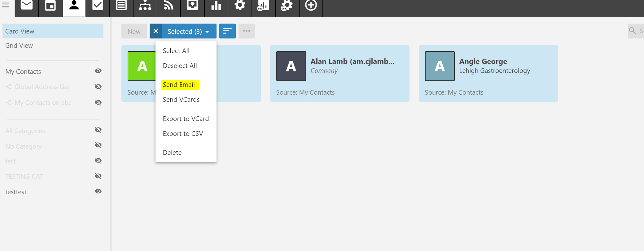Open the more actions ellipsis menu
Viewport: 644px width, 251px height.
[247, 31]
